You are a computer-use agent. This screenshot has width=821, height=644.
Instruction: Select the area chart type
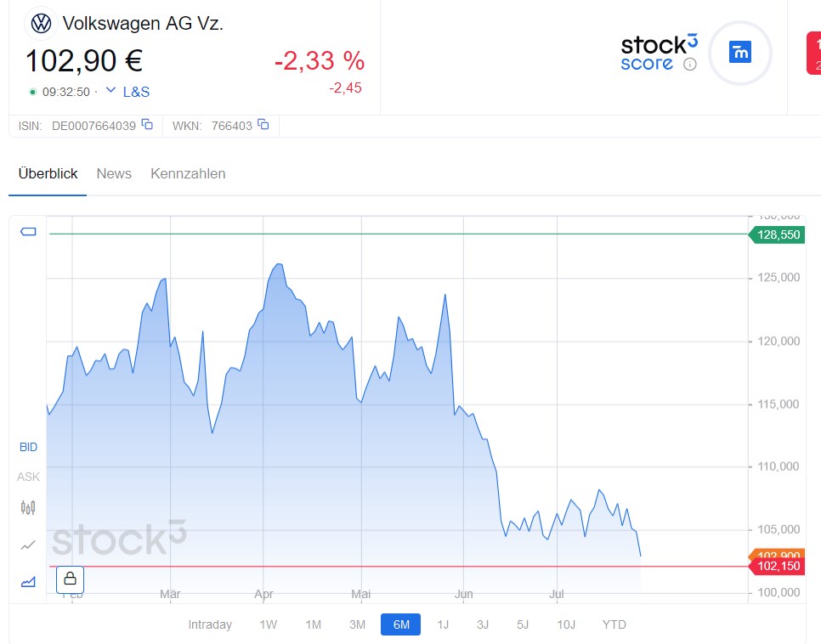coord(28,581)
